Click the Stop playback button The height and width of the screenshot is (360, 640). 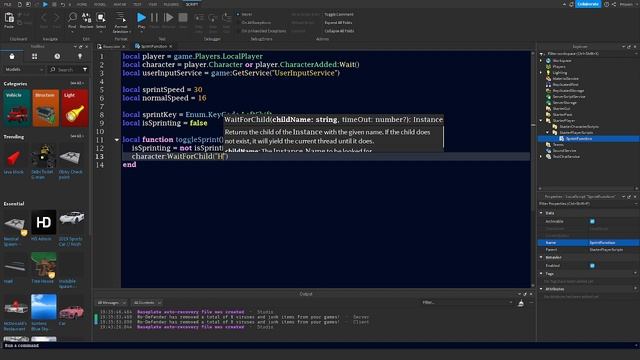183,18
